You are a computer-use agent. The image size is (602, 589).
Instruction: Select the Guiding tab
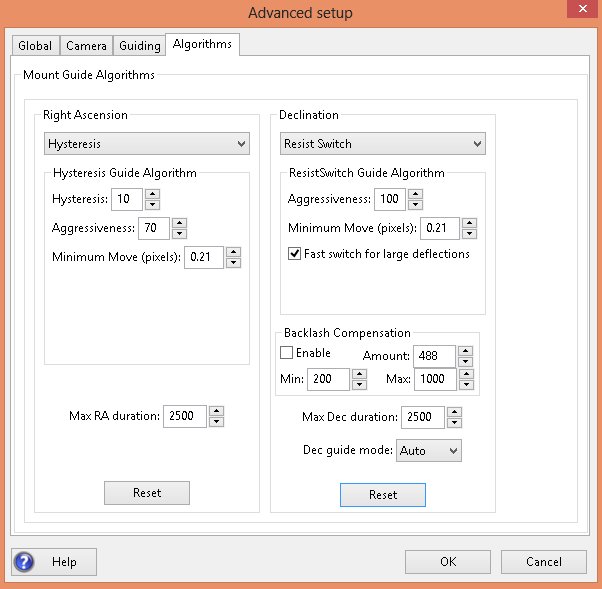[x=140, y=46]
